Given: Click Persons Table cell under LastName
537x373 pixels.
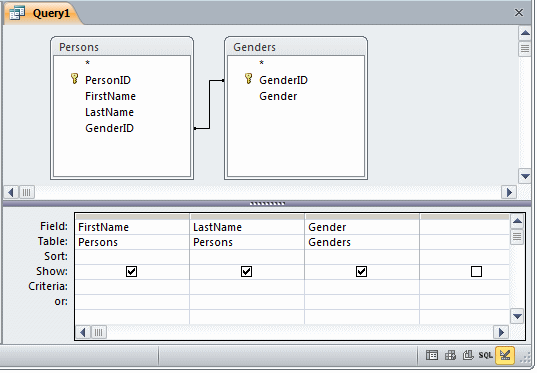Looking at the screenshot, I should pos(247,242).
